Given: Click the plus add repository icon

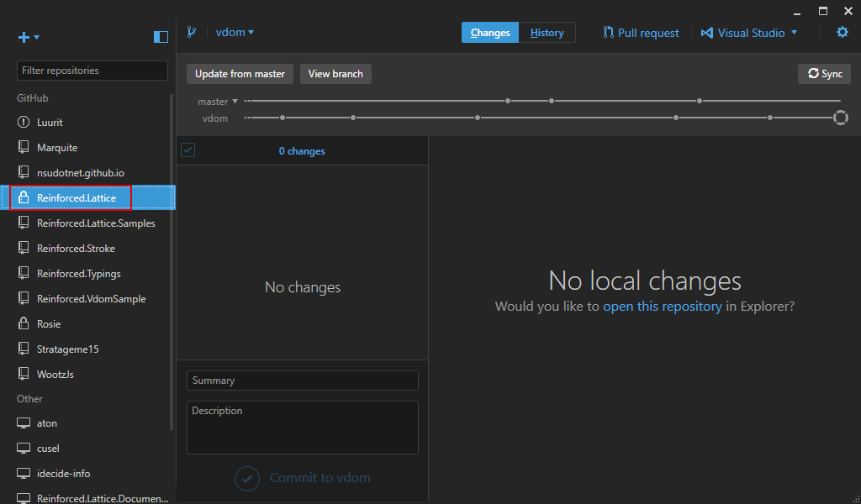Looking at the screenshot, I should coord(24,37).
